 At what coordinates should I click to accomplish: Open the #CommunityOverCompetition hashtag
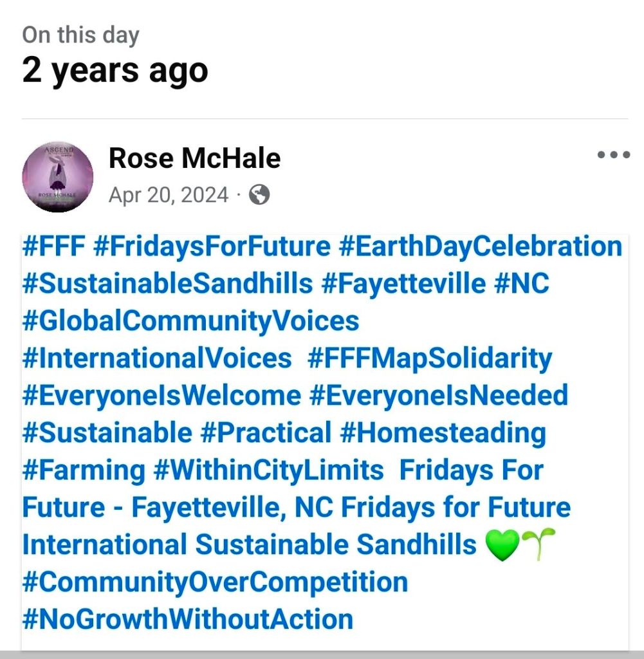(215, 582)
